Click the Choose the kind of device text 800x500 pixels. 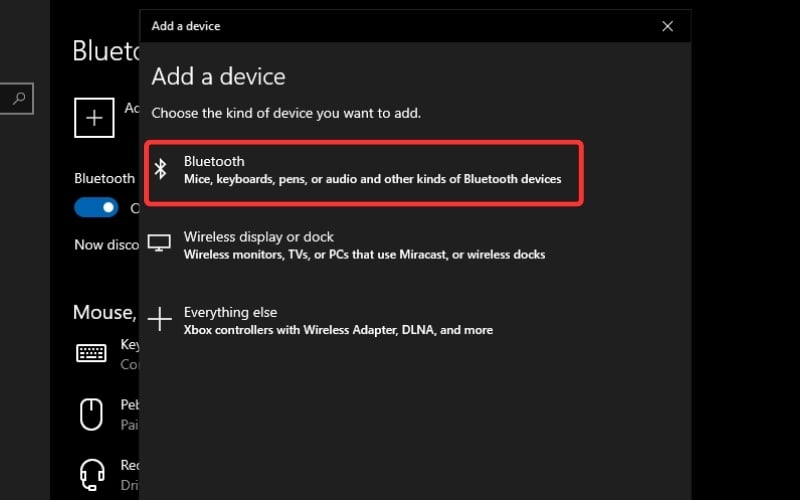click(x=286, y=113)
